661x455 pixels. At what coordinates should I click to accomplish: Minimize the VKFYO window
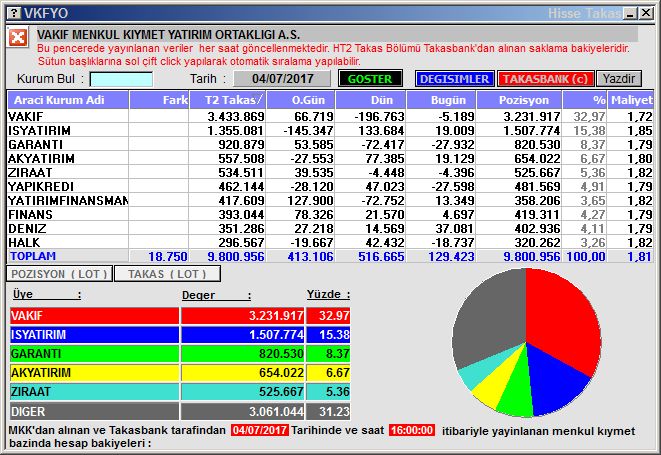pos(614,12)
